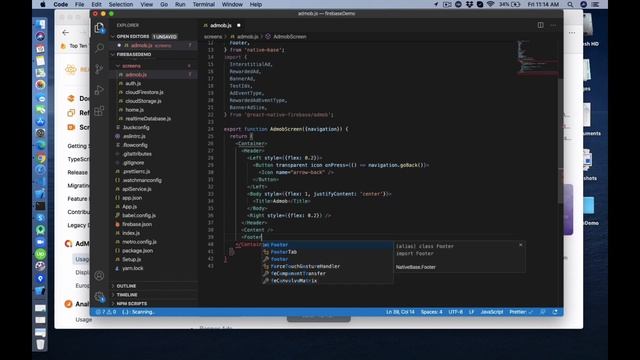Image resolution: width=640 pixels, height=360 pixels.
Task: Open Finder from the Dock
Action: click(40, 24)
